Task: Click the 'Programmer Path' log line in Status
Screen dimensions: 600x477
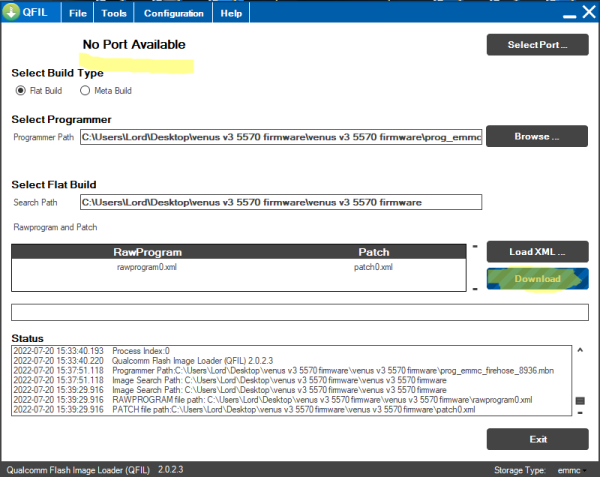Action: (284, 370)
